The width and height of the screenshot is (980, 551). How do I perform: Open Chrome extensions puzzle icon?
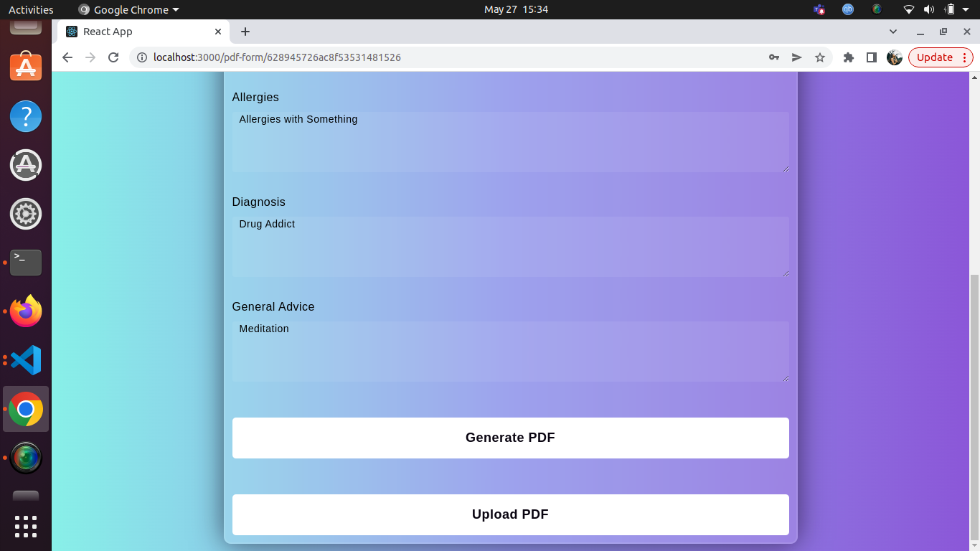pyautogui.click(x=849, y=57)
